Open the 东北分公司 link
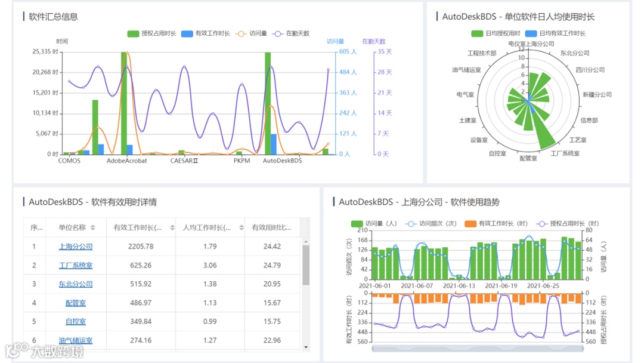644x363 pixels. click(x=76, y=284)
